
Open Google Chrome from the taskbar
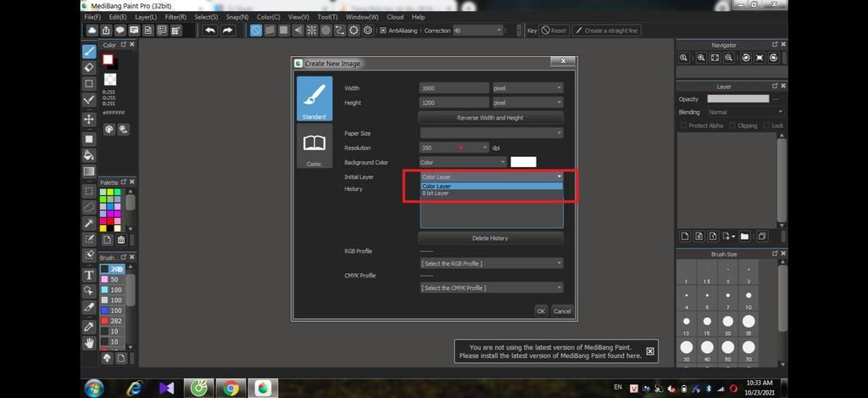[231, 388]
